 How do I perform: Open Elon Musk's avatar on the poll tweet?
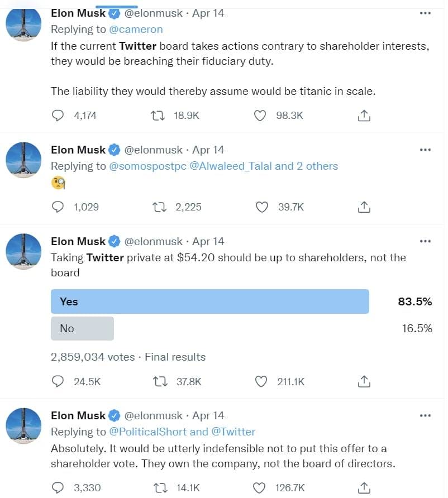coord(23,252)
